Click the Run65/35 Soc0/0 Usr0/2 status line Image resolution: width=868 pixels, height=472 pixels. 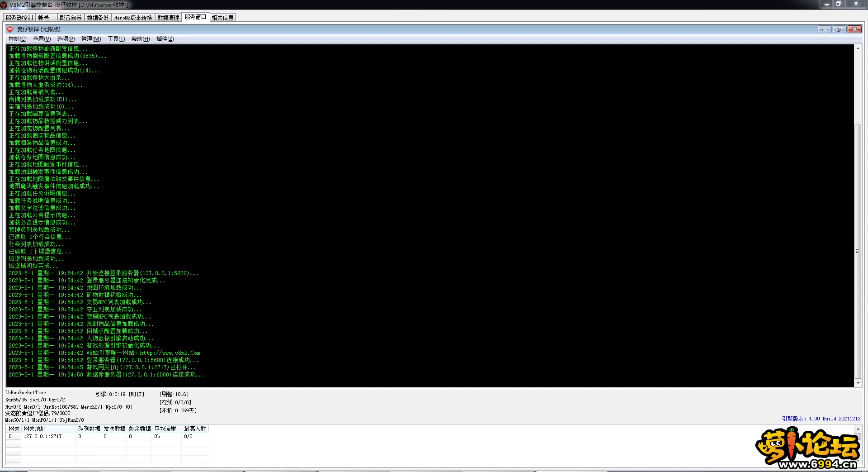pos(35,400)
